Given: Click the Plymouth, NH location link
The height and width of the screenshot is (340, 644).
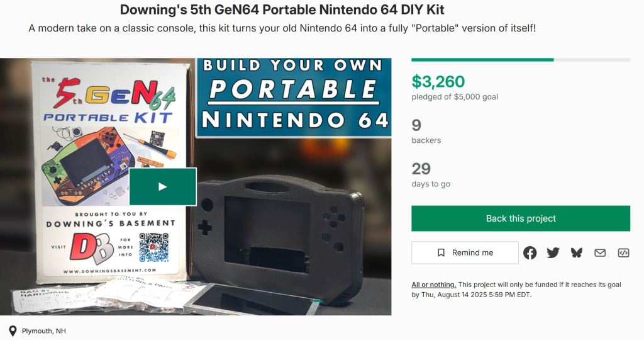Looking at the screenshot, I should click(x=43, y=331).
